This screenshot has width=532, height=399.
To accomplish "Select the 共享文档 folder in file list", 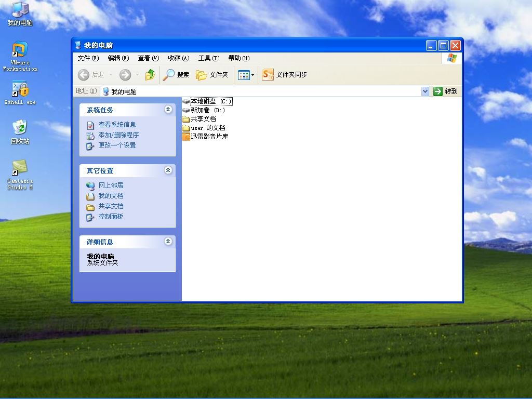I will coord(199,119).
